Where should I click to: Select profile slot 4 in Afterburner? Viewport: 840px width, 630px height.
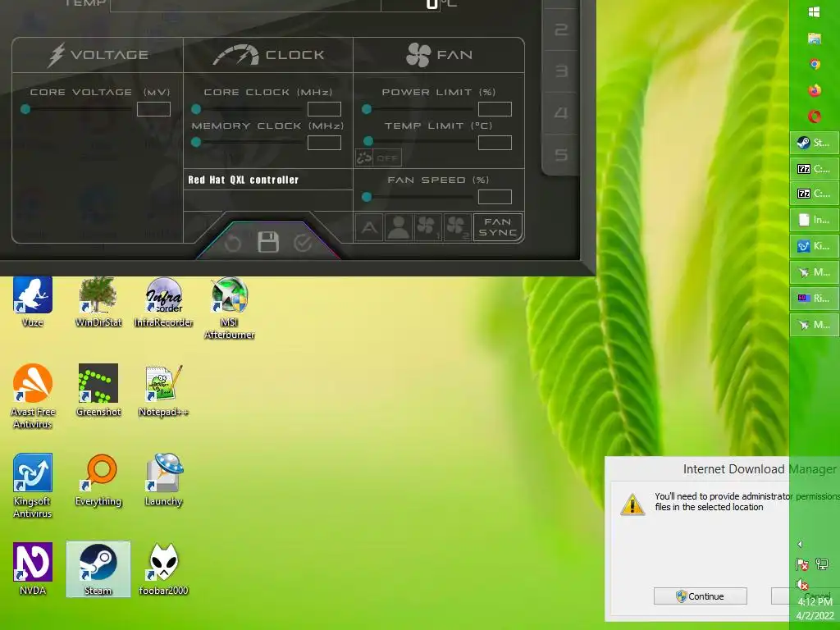pyautogui.click(x=561, y=113)
